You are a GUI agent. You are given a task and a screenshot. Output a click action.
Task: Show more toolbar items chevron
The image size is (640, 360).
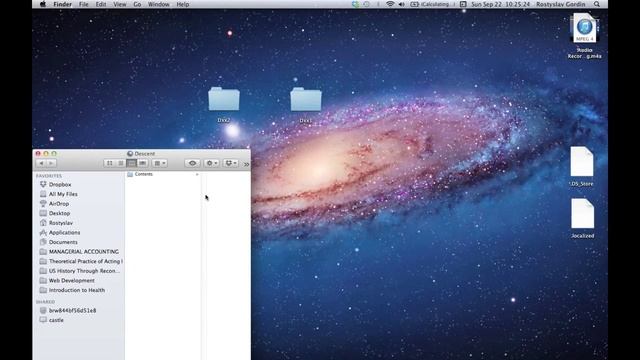(x=246, y=164)
